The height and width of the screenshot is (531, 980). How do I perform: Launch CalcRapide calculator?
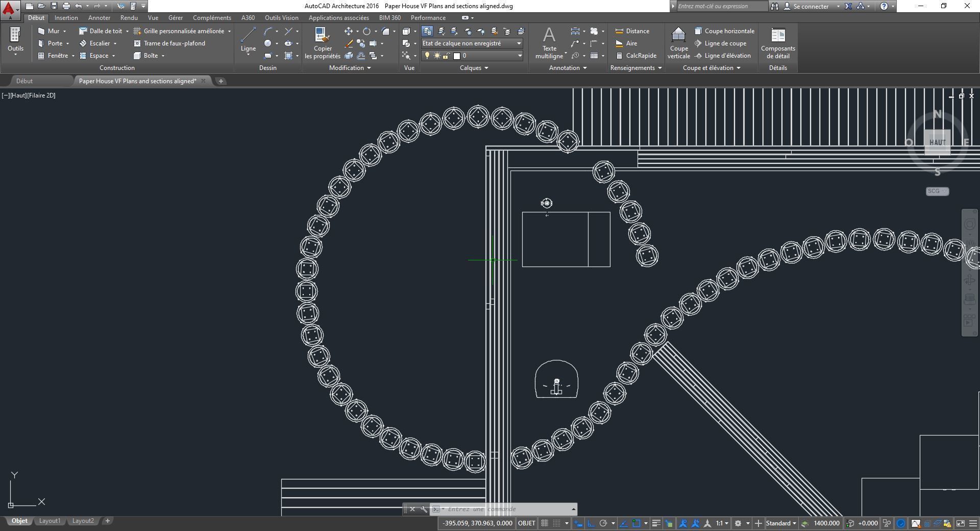[636, 56]
